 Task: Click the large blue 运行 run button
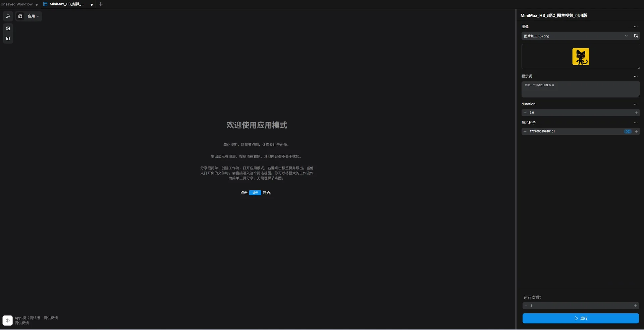click(581, 318)
